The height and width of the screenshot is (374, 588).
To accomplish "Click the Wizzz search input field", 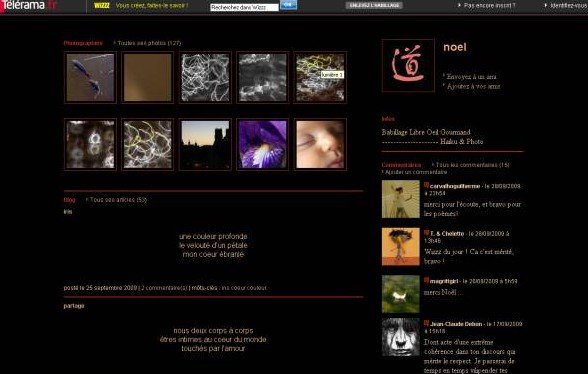I will pyautogui.click(x=244, y=8).
